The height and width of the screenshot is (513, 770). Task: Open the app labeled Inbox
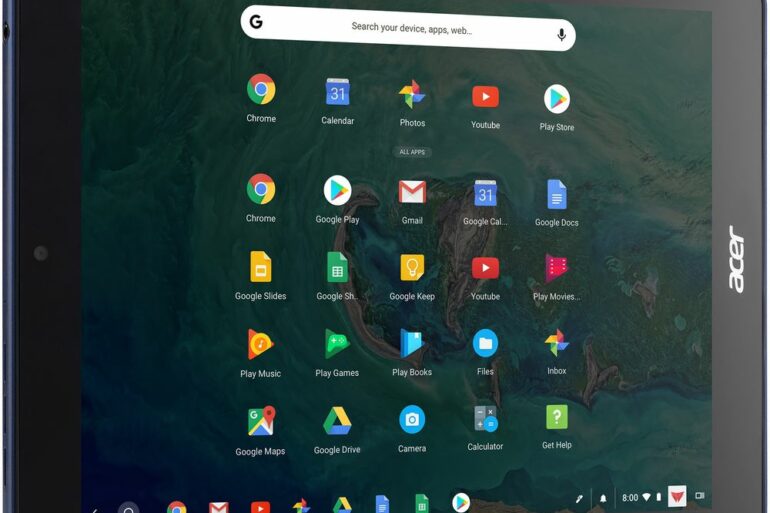pos(556,343)
